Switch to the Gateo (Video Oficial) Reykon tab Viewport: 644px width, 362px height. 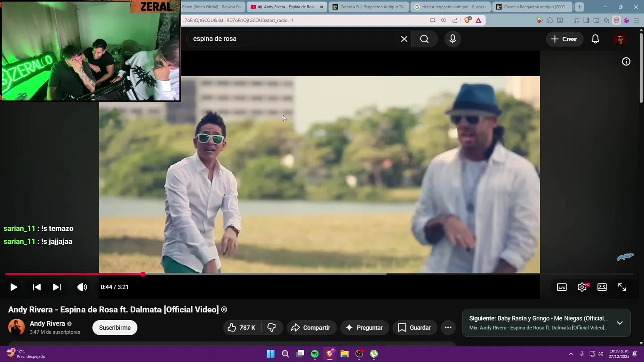pyautogui.click(x=212, y=7)
